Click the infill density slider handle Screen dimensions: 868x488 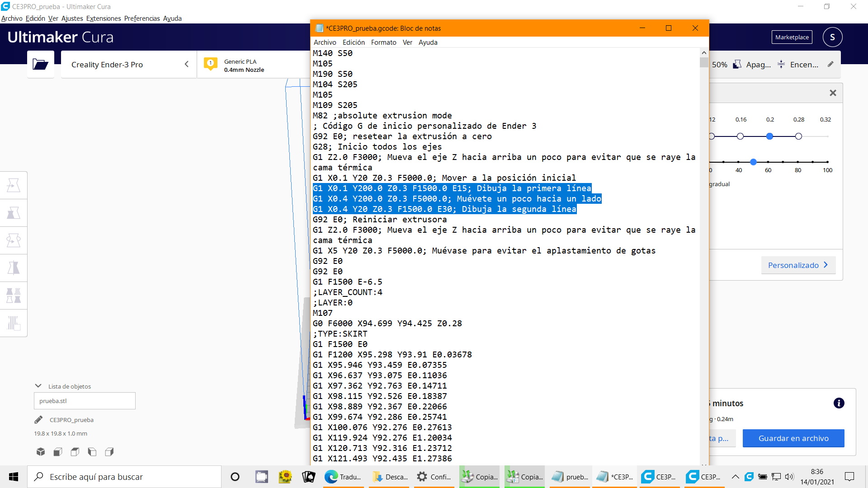coord(753,162)
